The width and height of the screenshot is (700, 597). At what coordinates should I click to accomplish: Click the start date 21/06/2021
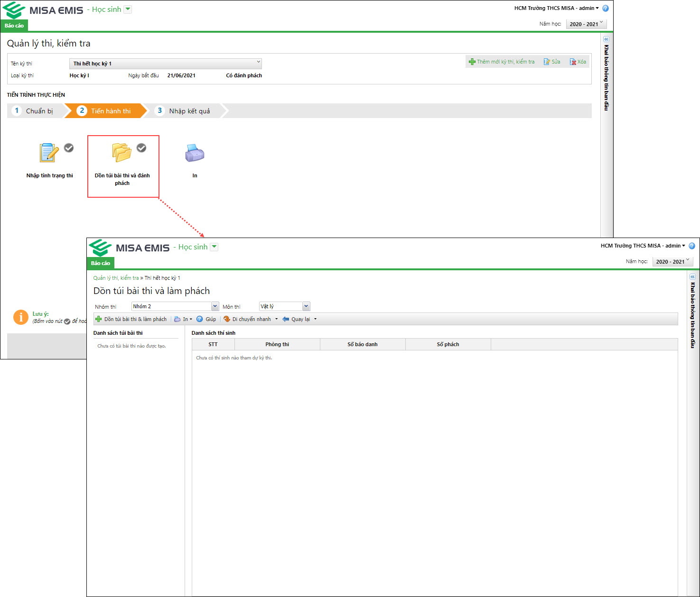tap(181, 75)
